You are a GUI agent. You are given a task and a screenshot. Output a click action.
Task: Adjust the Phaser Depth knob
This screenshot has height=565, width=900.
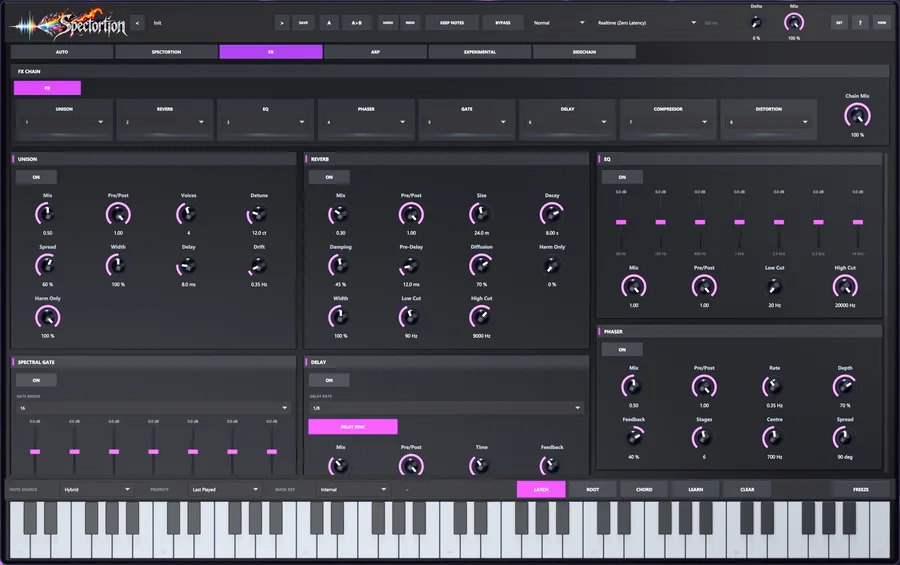845,386
